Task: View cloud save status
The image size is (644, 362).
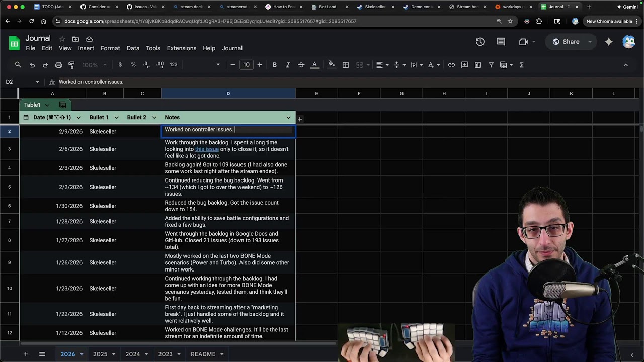Action: point(89,39)
